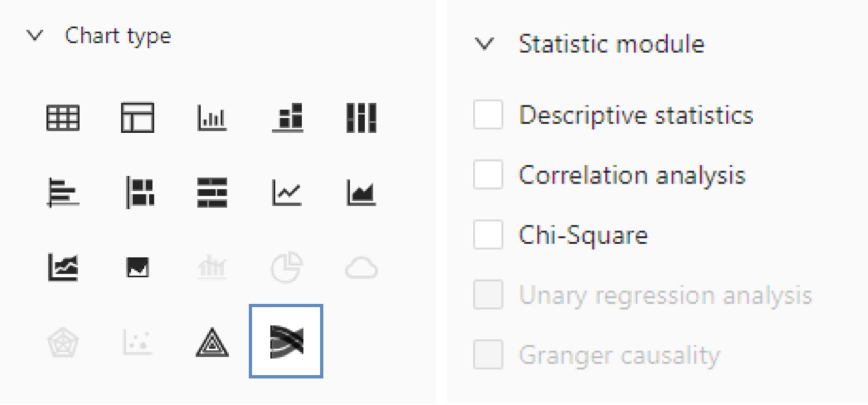868x405 pixels.
Task: Select the vertical bar chart icon
Action: pos(212,118)
